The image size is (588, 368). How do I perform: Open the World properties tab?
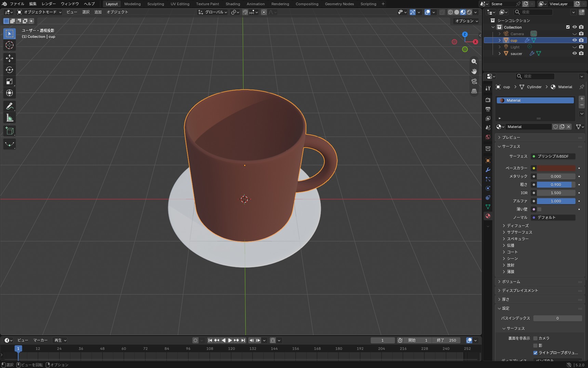click(x=488, y=137)
